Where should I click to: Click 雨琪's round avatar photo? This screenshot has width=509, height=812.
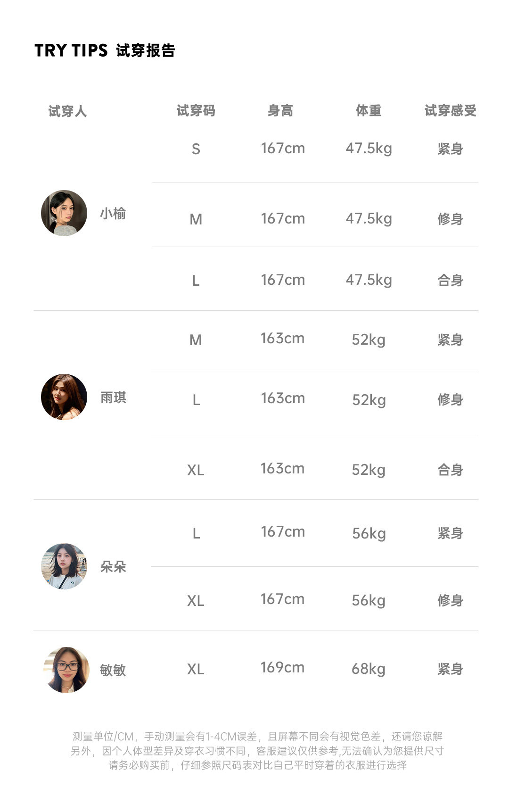click(64, 397)
